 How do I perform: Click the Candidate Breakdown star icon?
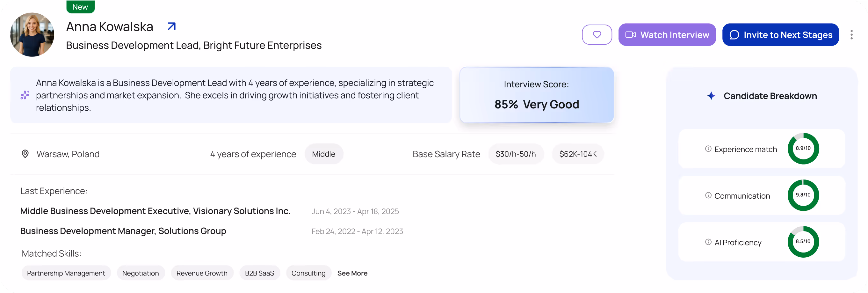[x=711, y=96]
